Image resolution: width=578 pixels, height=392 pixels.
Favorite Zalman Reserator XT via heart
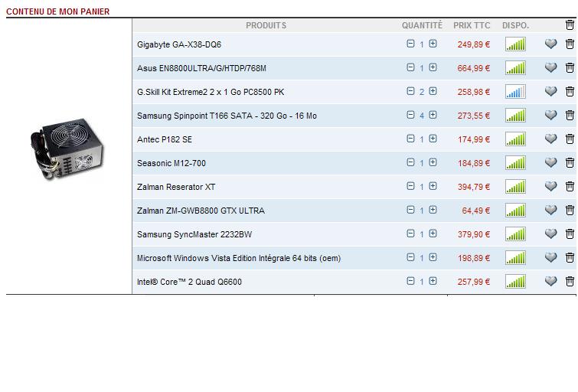point(550,187)
